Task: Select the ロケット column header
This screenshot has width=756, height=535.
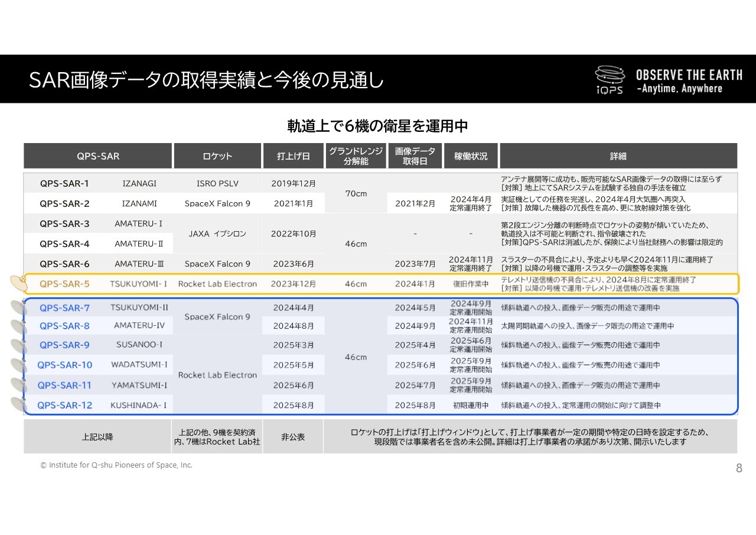Action: pyautogui.click(x=217, y=156)
